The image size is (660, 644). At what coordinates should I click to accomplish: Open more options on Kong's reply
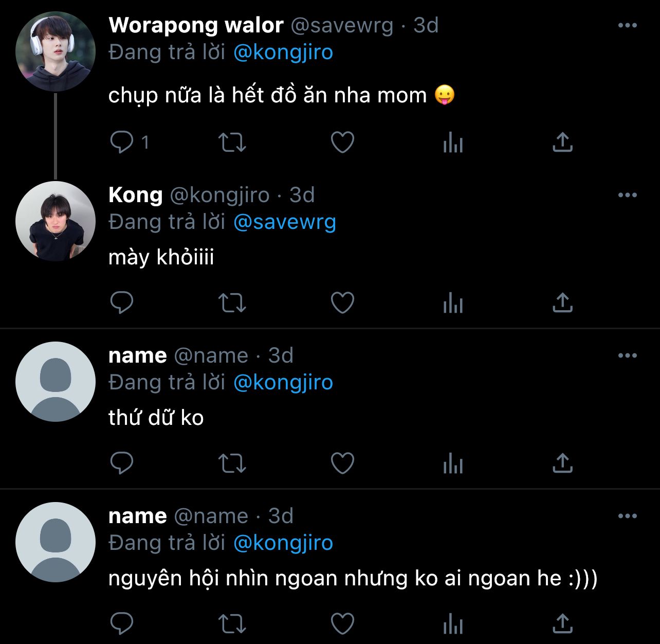(x=627, y=195)
